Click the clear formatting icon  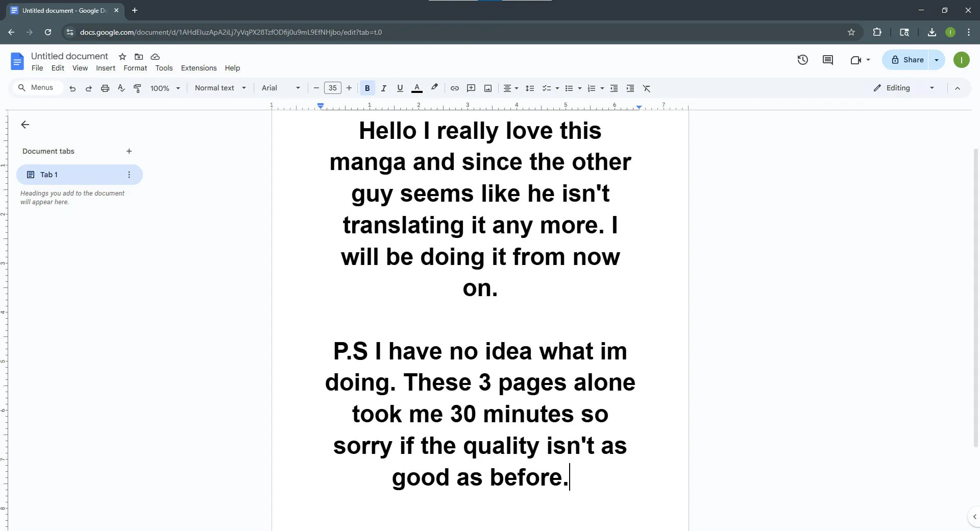[646, 88]
